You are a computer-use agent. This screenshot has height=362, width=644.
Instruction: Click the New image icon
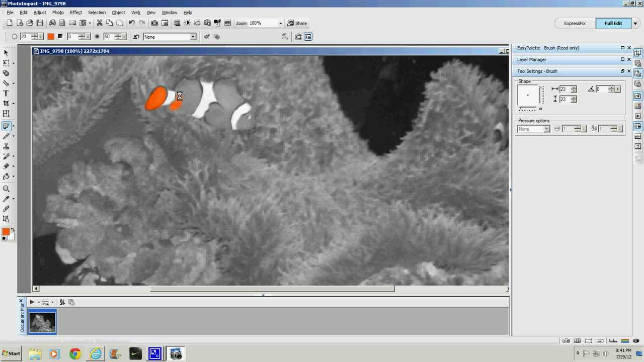tap(9, 23)
